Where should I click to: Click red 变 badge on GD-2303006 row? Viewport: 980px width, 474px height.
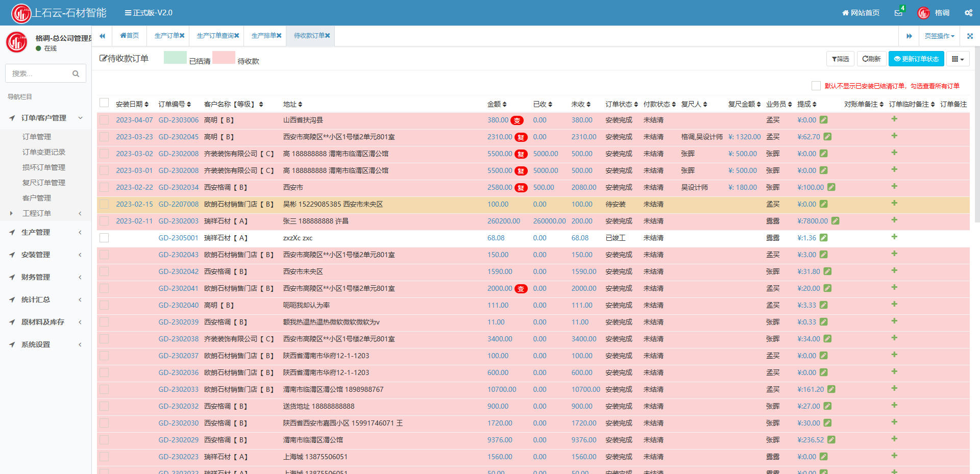pos(517,120)
